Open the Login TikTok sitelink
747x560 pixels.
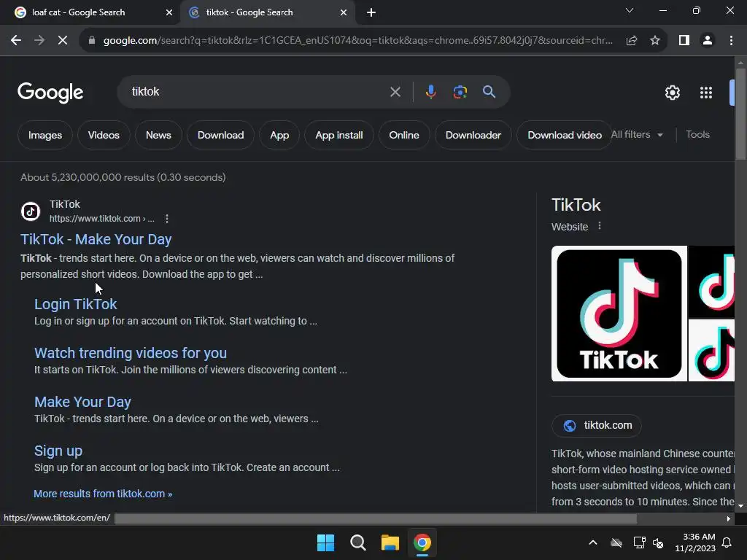pyautogui.click(x=75, y=304)
